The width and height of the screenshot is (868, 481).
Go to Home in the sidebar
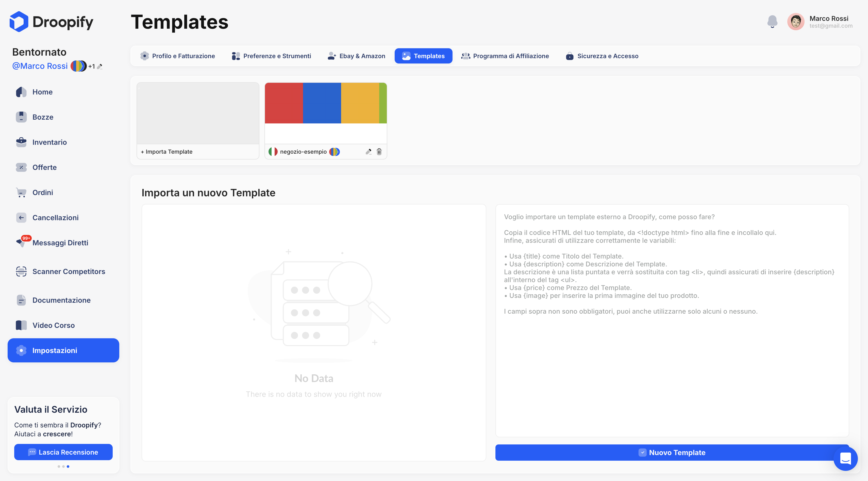(63, 92)
